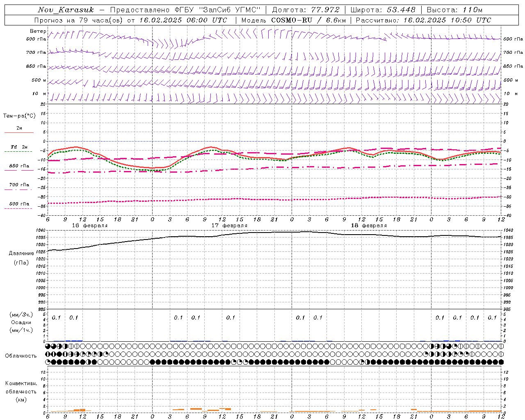Click the Рассчитано: 16.02.2025 10:50 UTC text
The image size is (525, 420).
click(x=423, y=20)
